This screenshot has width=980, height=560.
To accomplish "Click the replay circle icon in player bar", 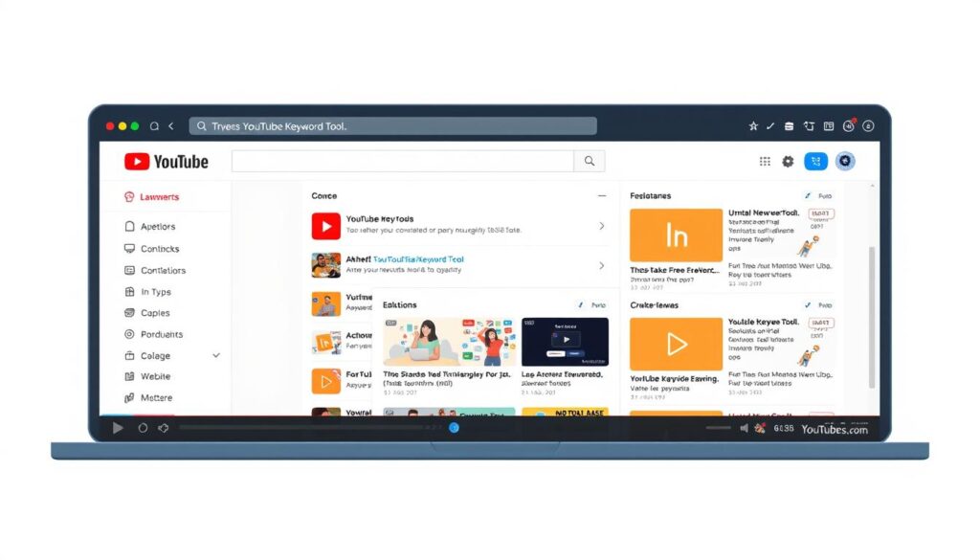I will click(144, 428).
